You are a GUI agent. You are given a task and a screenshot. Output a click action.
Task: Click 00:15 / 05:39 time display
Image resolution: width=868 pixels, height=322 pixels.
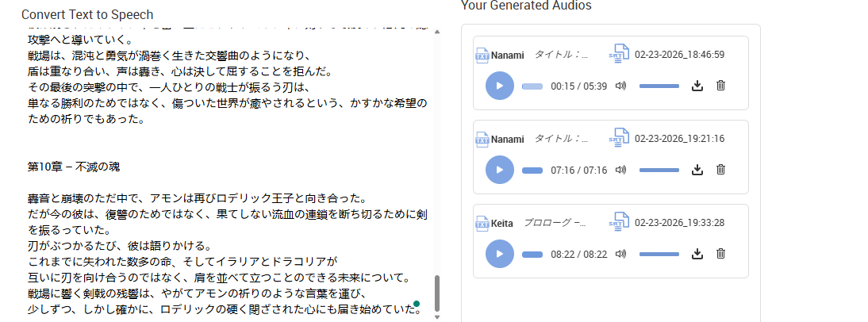(x=578, y=86)
